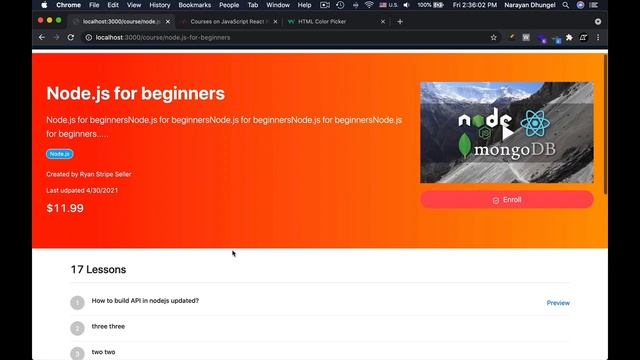Open Spotlight search in the menu bar
This screenshot has height=360, width=640.
(x=565, y=5)
